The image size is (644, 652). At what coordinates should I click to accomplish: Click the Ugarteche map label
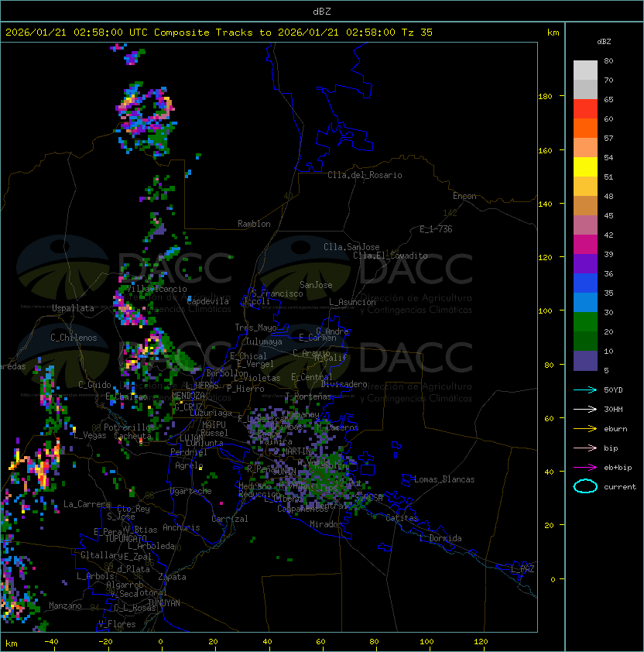tap(191, 491)
